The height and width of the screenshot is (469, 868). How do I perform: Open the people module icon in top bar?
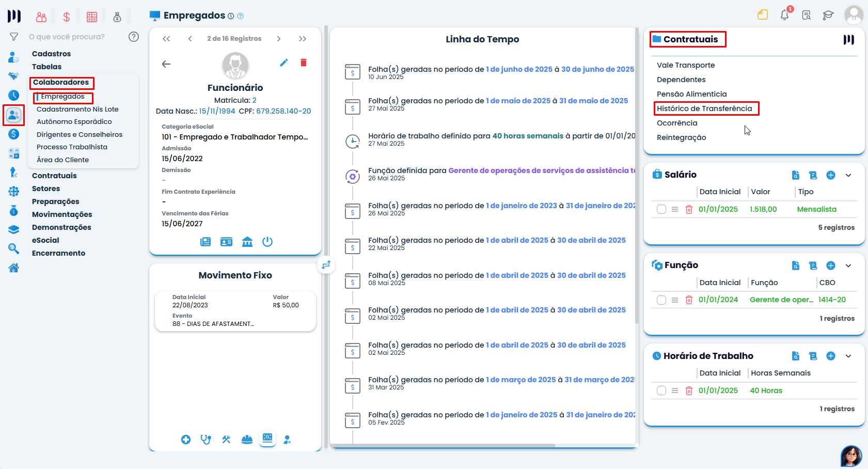(x=41, y=17)
